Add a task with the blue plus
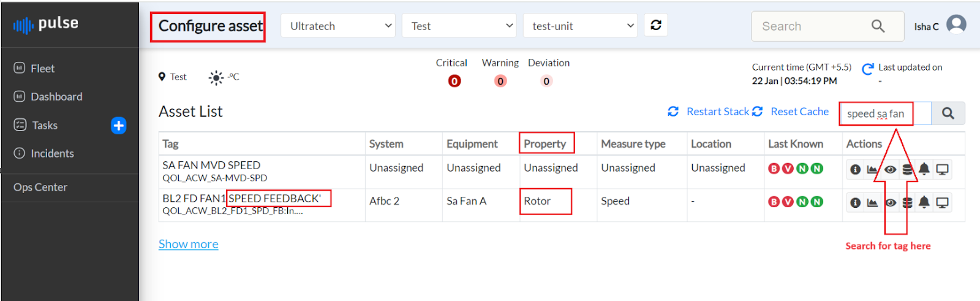 (x=119, y=126)
